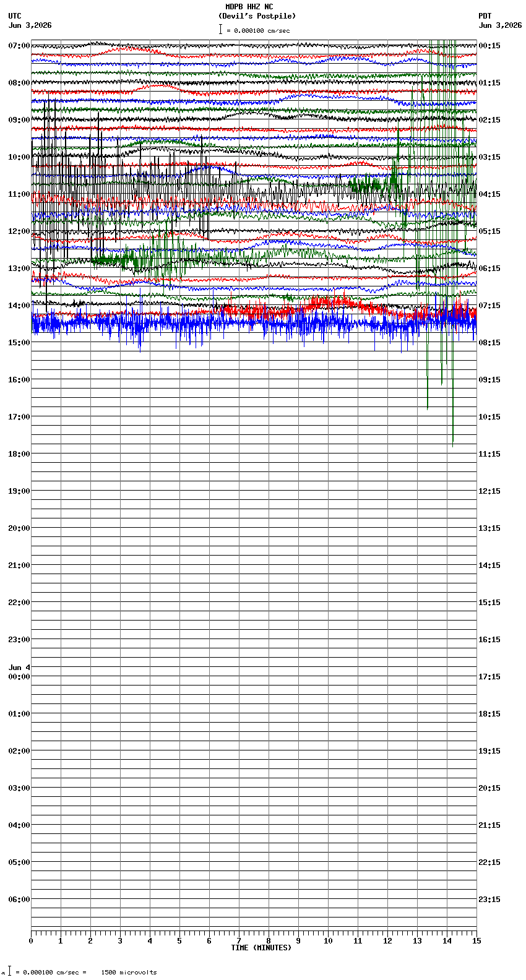Click the UTC header label
Screen dimensions: 526x980
(15, 16)
